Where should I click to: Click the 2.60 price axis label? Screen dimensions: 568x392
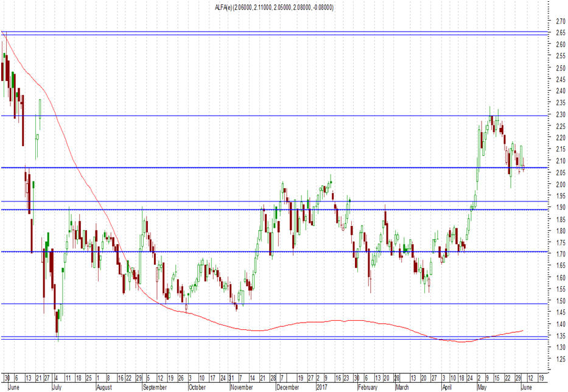pyautogui.click(x=561, y=44)
